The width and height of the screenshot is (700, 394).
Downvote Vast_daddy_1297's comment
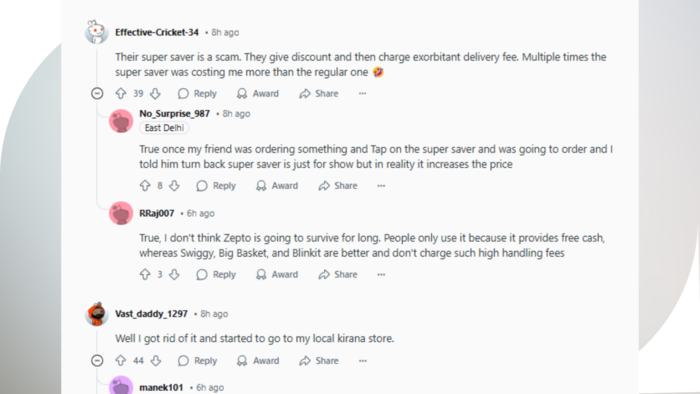click(x=155, y=361)
